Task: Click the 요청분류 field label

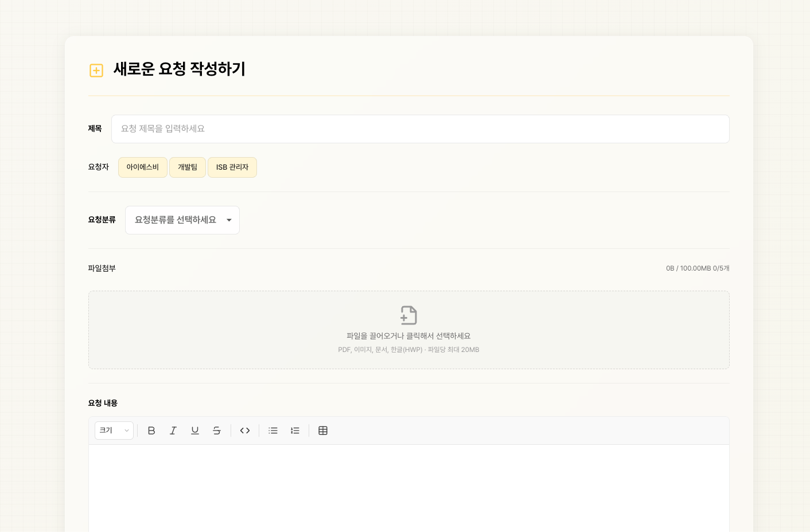Action: pyautogui.click(x=102, y=220)
